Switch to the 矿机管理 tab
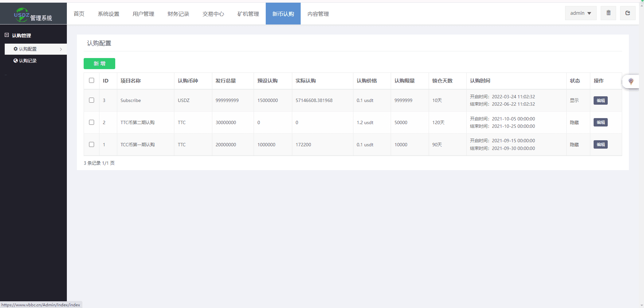The height and width of the screenshot is (308, 644). (248, 14)
